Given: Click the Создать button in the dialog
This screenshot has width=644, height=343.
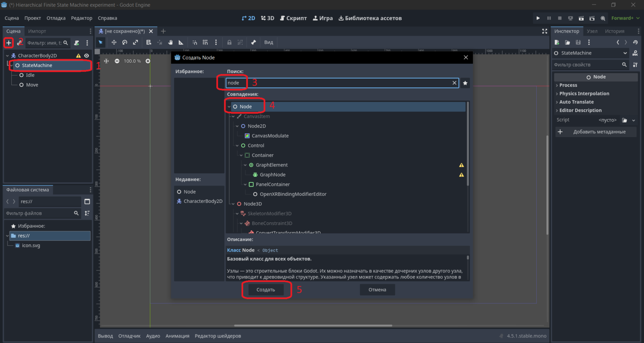Looking at the screenshot, I should click(266, 290).
